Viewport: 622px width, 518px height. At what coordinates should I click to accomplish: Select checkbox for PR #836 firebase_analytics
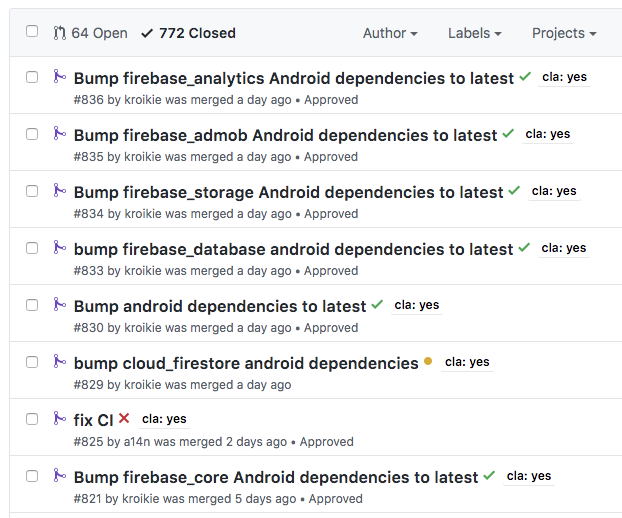point(32,77)
